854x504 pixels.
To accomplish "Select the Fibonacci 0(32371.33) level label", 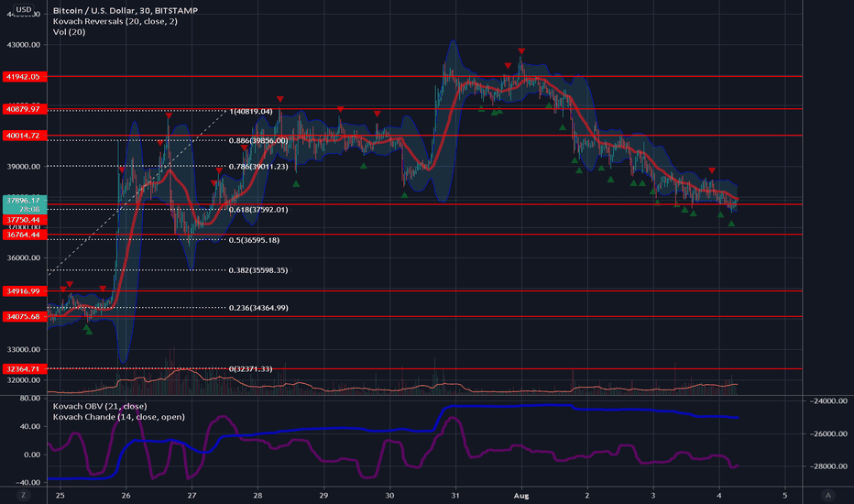I will click(x=250, y=369).
